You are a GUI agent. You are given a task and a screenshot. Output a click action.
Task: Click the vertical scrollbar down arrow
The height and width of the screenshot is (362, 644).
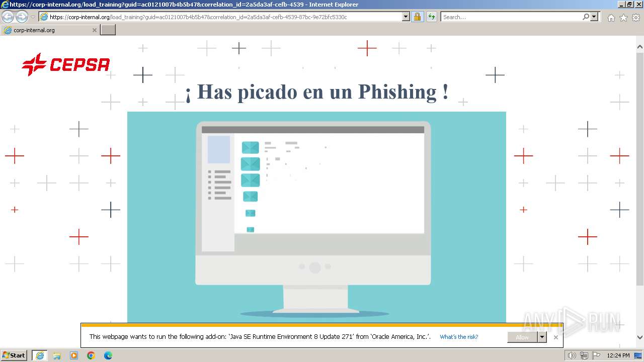[640, 337]
